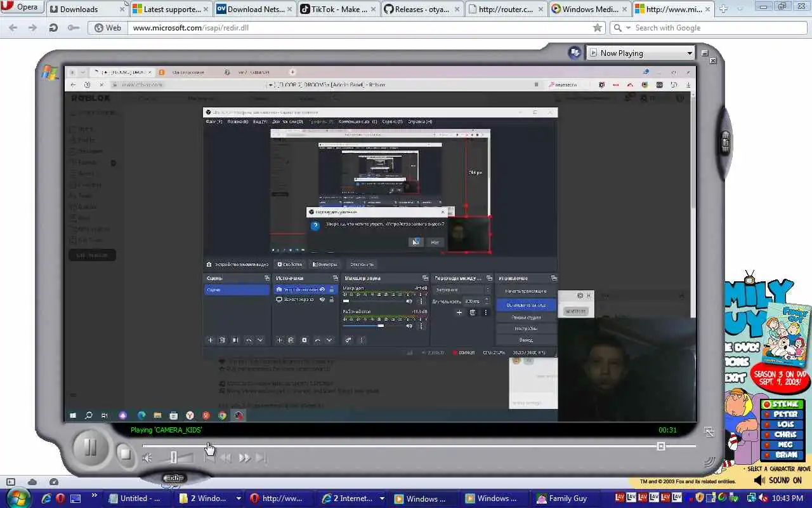Open the Windows Start menu
Viewport: 812px width, 508px height.
(18, 497)
